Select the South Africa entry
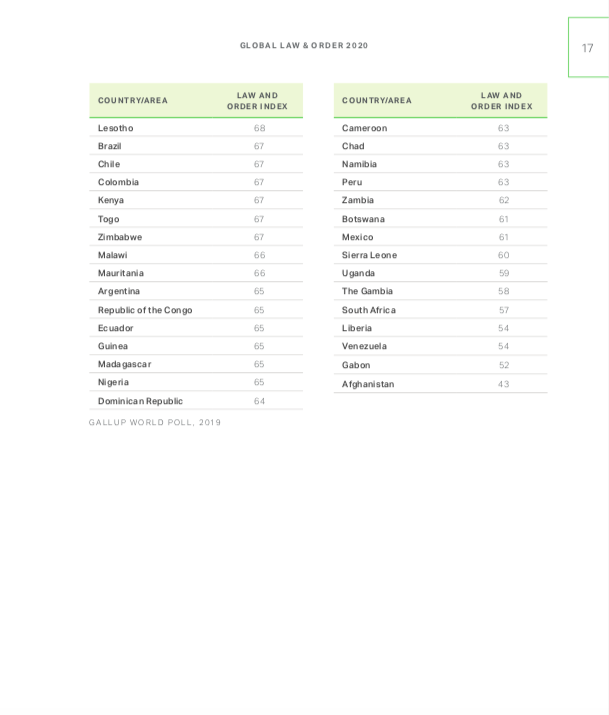 click(x=369, y=310)
